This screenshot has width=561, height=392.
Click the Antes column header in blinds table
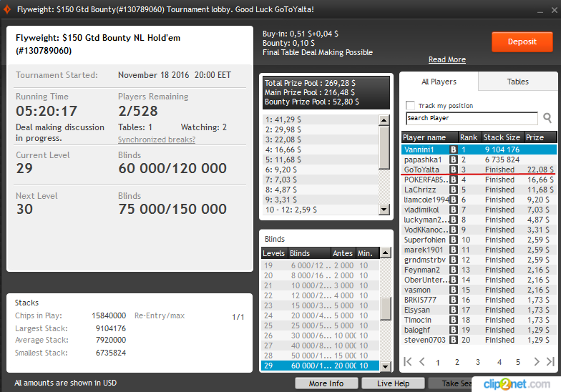coord(342,253)
